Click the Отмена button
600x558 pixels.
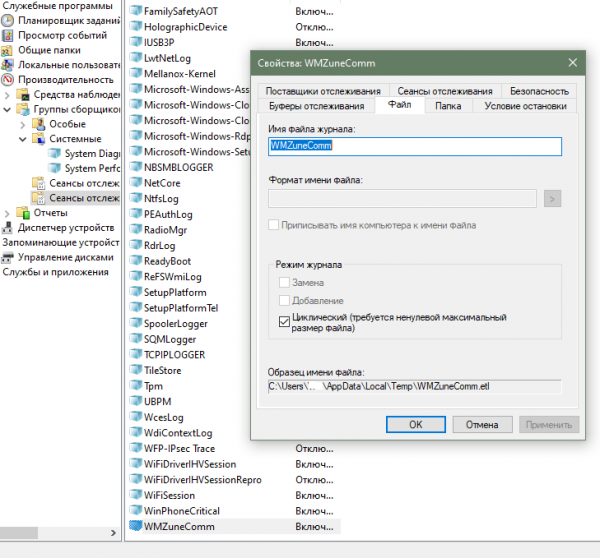pos(481,424)
